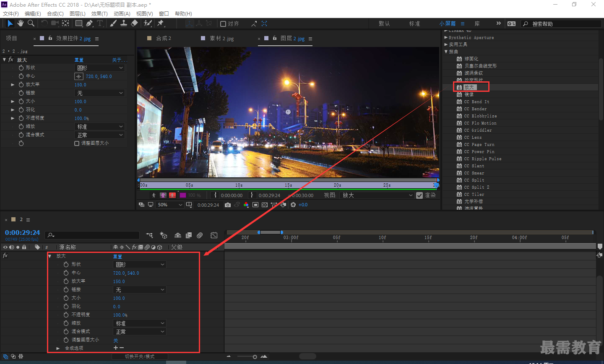Click the 重置 link in effect controls
Viewport: 604px width, 364px height.
(79, 60)
